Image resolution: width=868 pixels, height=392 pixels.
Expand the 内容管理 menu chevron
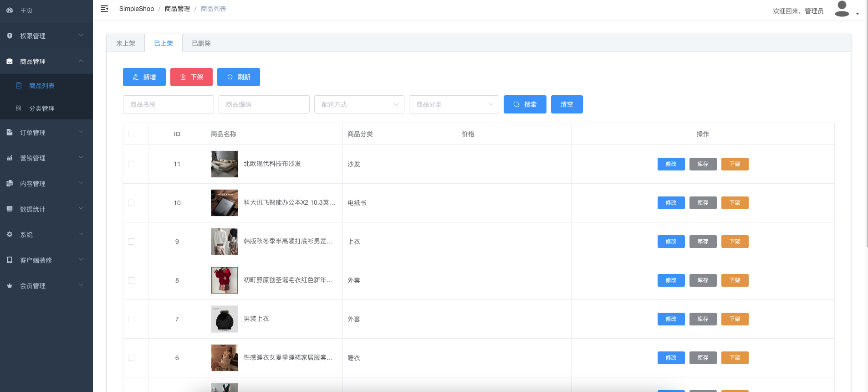[81, 183]
